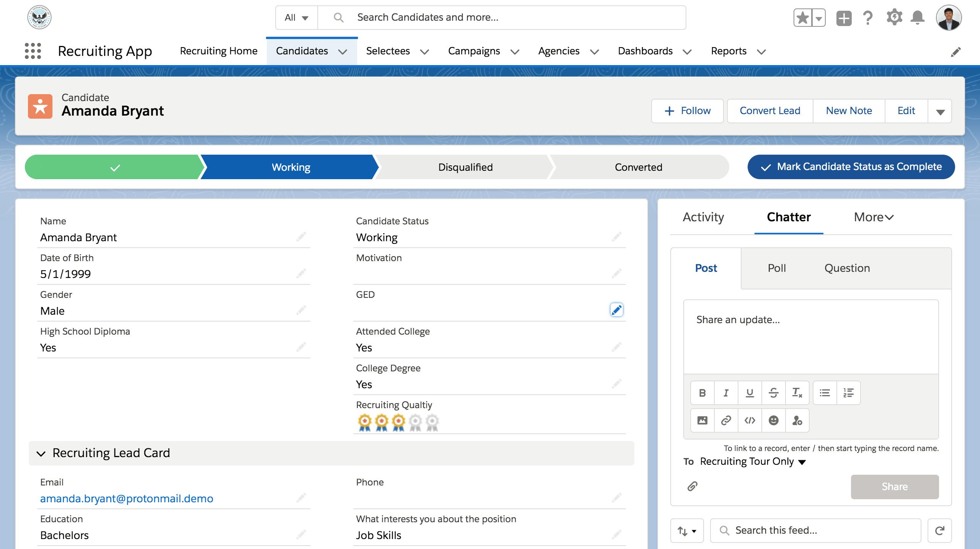Switch to the Question tab in Chatter
Image resolution: width=980 pixels, height=549 pixels.
[x=847, y=268]
